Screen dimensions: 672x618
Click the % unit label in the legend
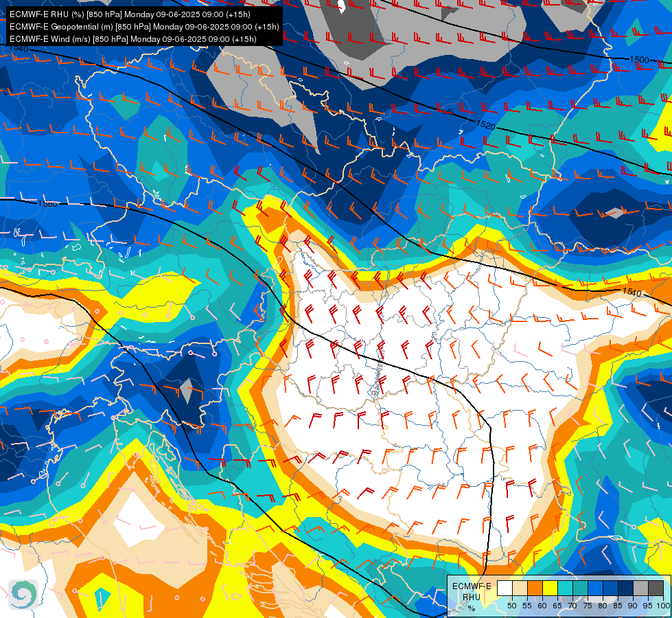point(472,608)
